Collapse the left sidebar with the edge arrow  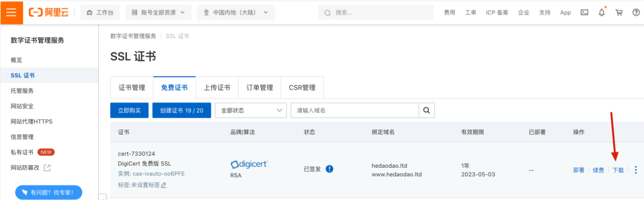click(x=102, y=197)
